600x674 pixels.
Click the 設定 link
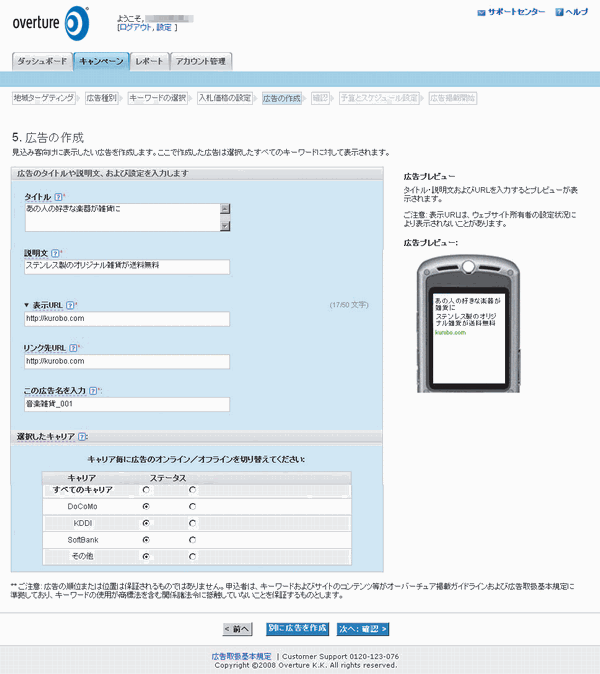pos(164,28)
